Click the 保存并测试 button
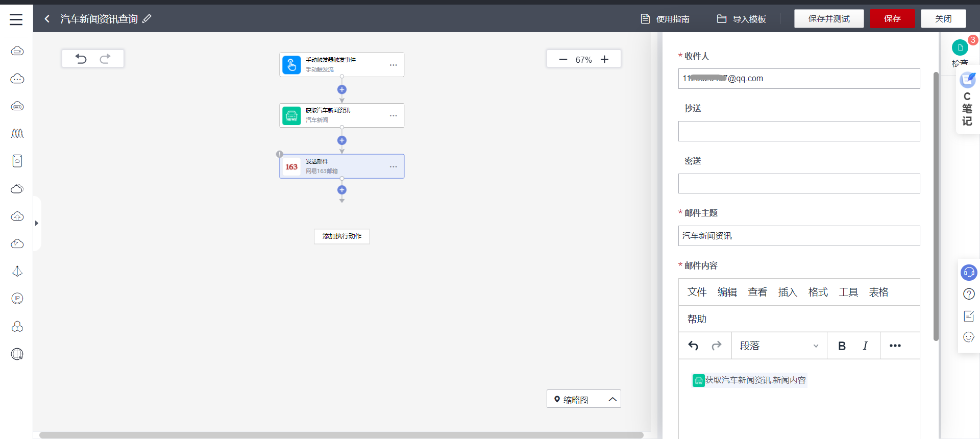 829,19
